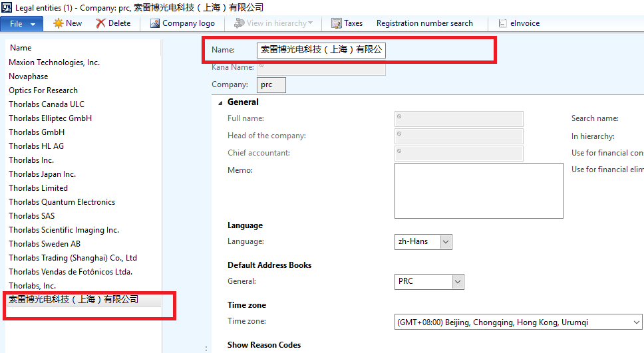Open Registration number search

click(424, 23)
